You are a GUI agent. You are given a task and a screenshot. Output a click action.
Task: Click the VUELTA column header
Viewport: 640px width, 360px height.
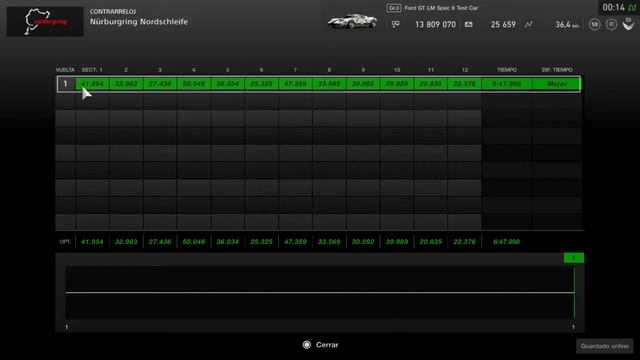(x=65, y=70)
